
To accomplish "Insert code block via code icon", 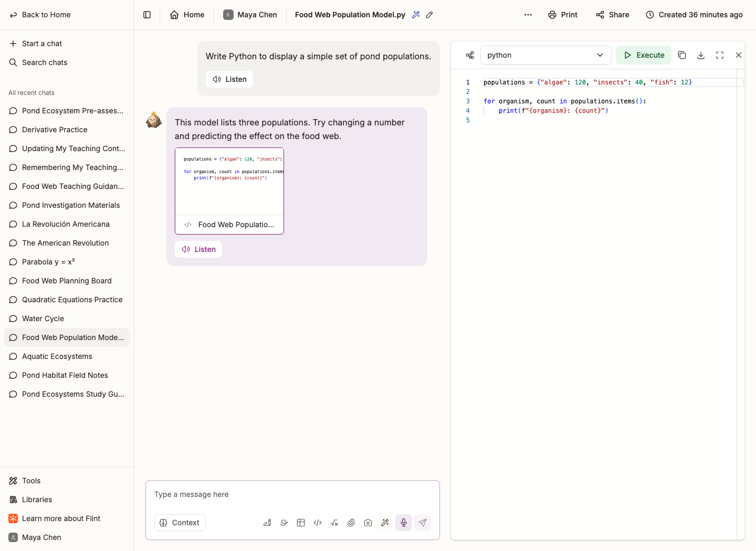I will 318,523.
